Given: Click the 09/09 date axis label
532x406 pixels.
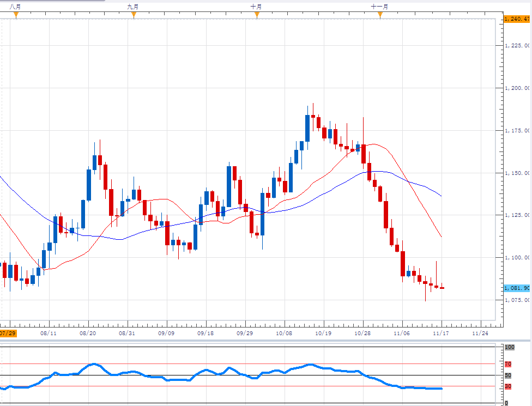Looking at the screenshot, I should click(166, 333).
